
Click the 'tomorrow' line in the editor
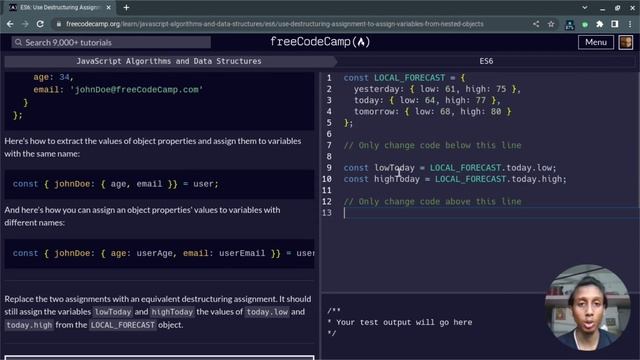click(x=432, y=111)
